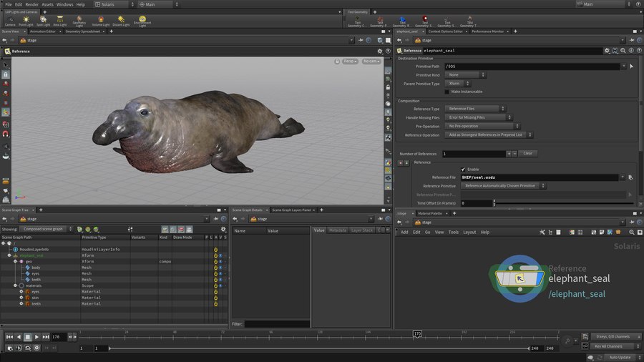
Task: Click frame 170 marker on timeline
Action: (x=417, y=333)
